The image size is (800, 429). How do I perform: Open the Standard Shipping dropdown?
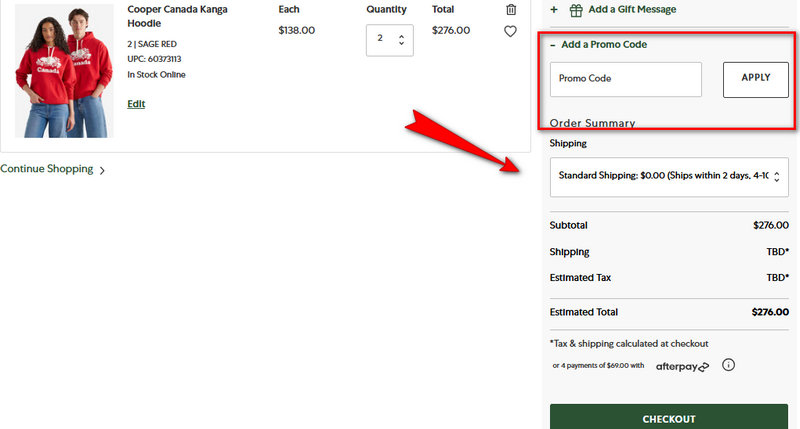[x=669, y=176]
